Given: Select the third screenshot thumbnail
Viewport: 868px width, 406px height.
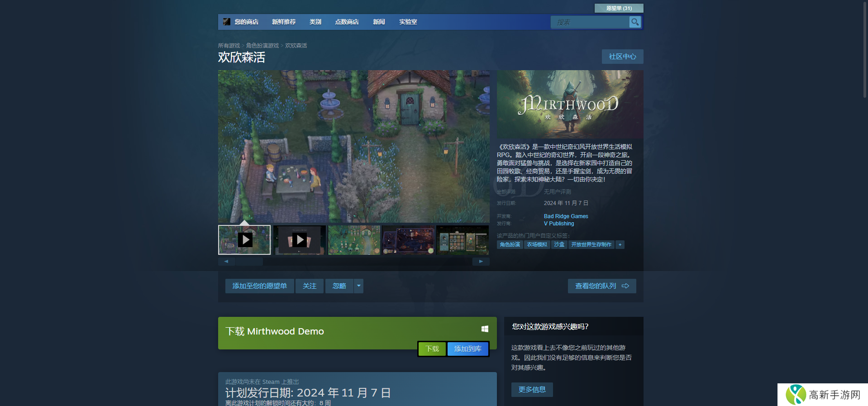Looking at the screenshot, I should [354, 240].
